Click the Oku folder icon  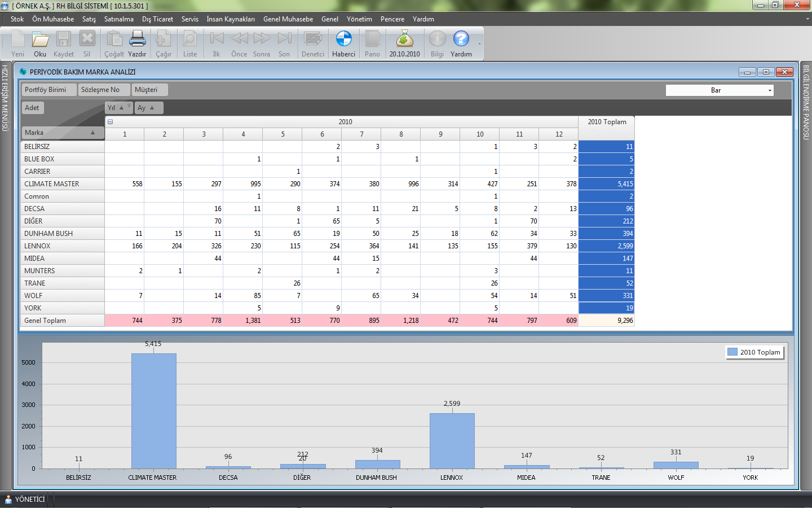(40, 40)
